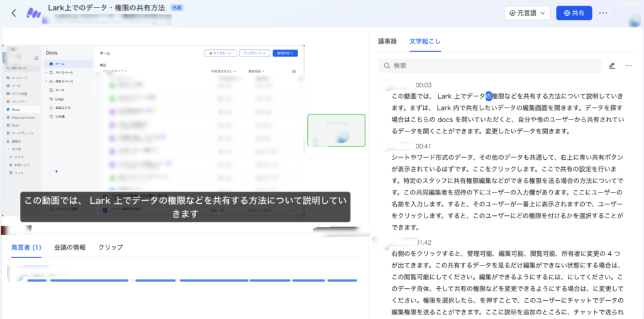The image size is (644, 319).
Task: Click paragraph starting 右側のをクリックすると
Action: click(x=508, y=284)
